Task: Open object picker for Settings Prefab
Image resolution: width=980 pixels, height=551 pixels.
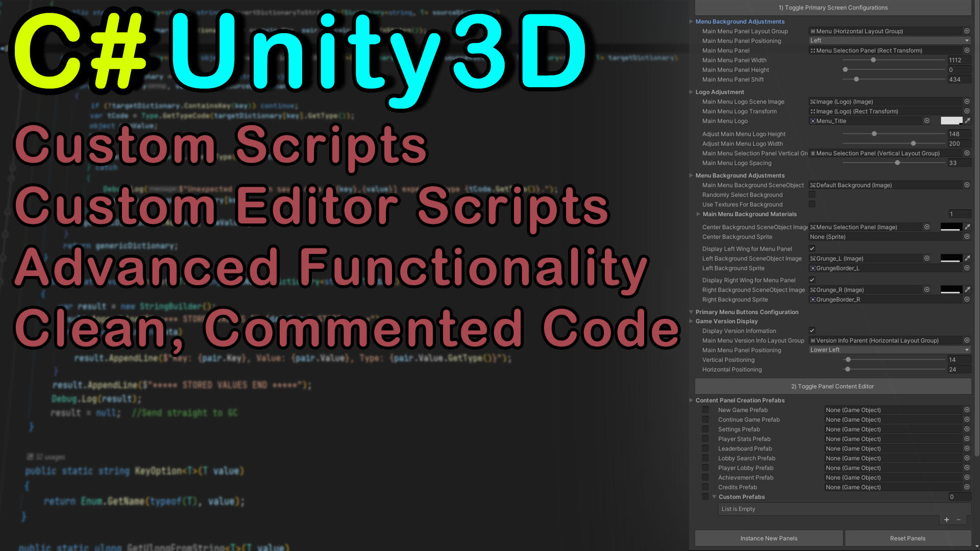Action: coord(967,429)
